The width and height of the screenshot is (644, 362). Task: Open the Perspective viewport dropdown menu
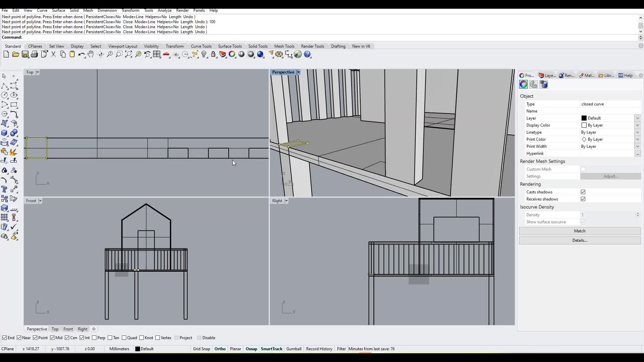(x=298, y=72)
